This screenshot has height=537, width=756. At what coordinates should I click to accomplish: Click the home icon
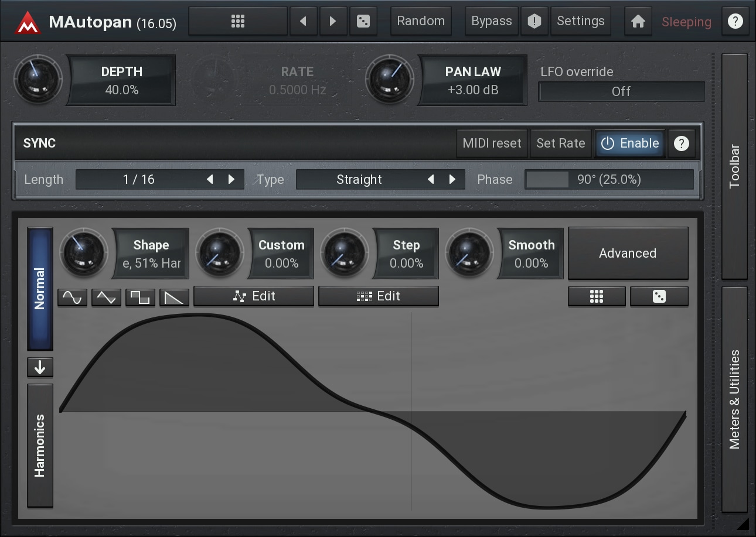pos(638,22)
